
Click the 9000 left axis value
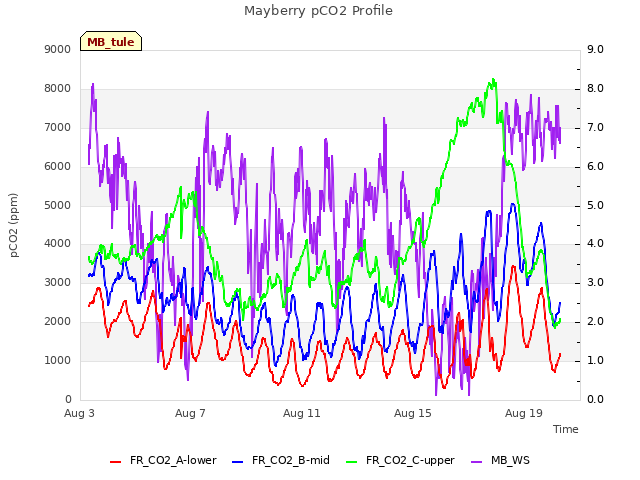(x=58, y=49)
